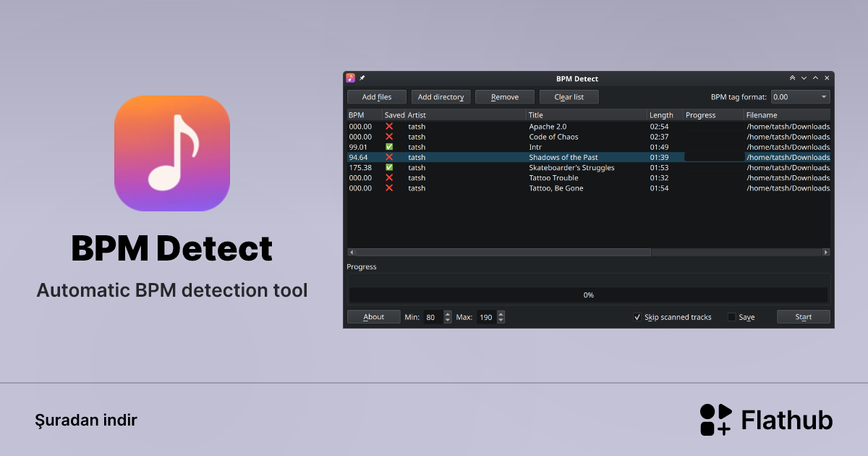Click the red X saved icon for Tattoo, Be Gone
This screenshot has height=456, width=868.
tap(389, 188)
